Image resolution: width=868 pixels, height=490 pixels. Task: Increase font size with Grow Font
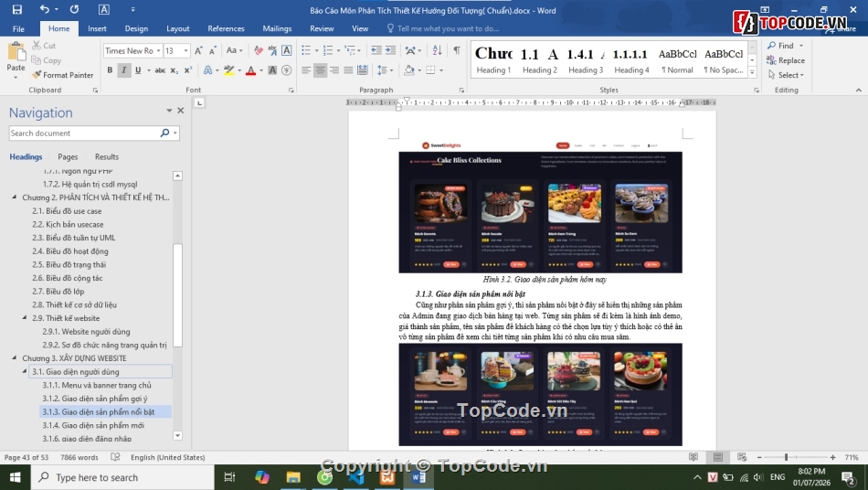199,50
